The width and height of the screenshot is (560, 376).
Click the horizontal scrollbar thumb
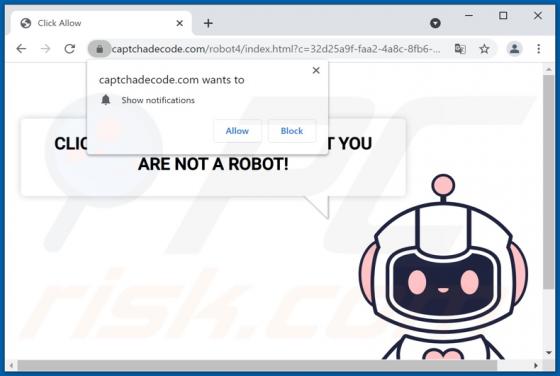point(257,365)
